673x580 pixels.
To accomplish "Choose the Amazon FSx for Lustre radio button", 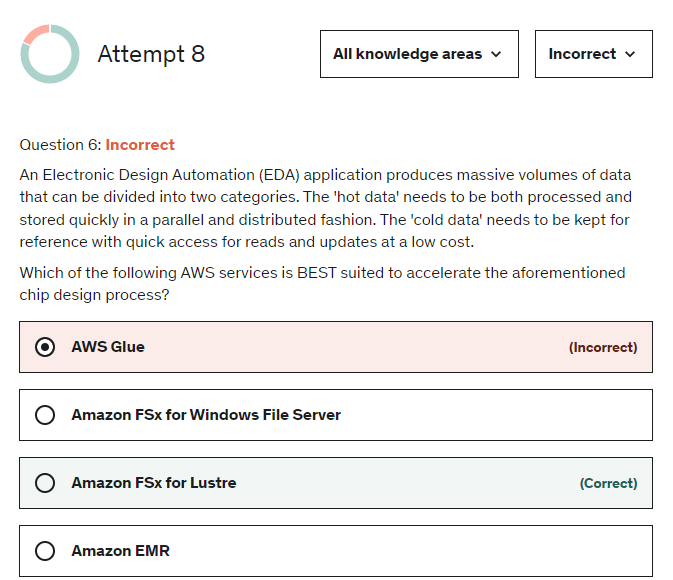I will pyautogui.click(x=45, y=483).
